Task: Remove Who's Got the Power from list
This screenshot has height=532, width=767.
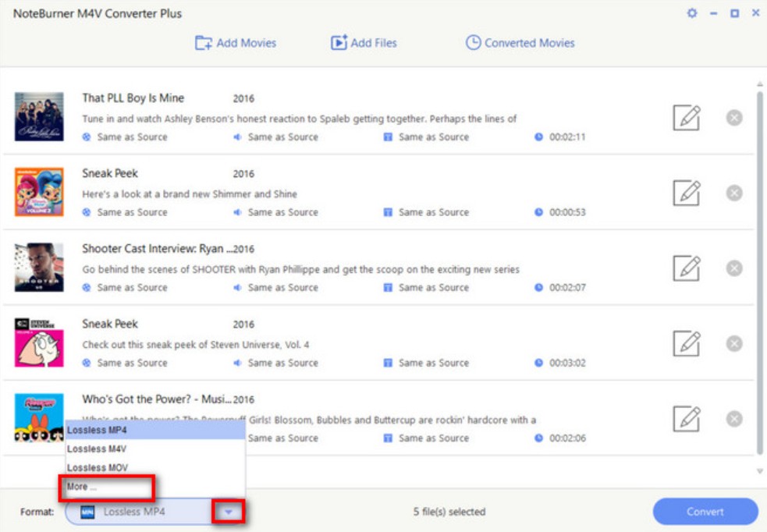Action: (733, 419)
